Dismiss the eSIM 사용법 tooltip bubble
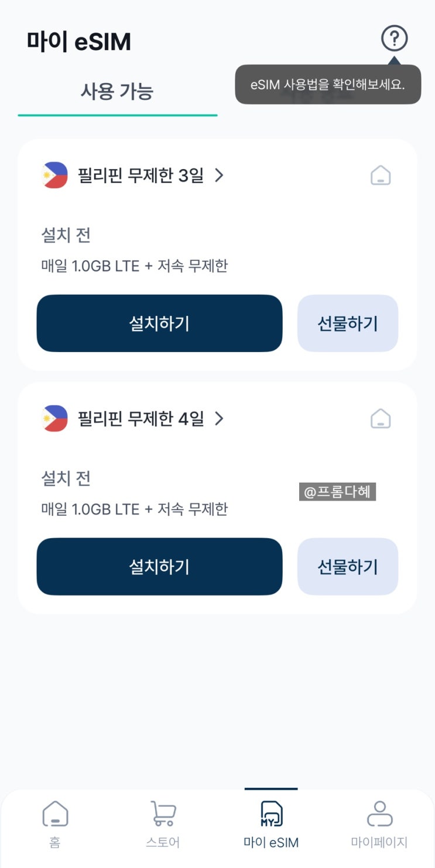This screenshot has height=868, width=435. point(328,84)
